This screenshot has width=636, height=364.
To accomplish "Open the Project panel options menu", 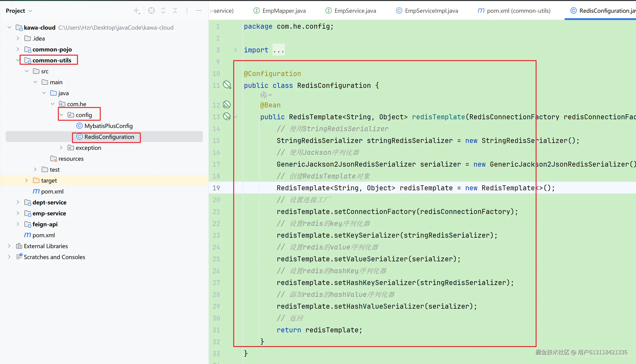I will [x=187, y=10].
